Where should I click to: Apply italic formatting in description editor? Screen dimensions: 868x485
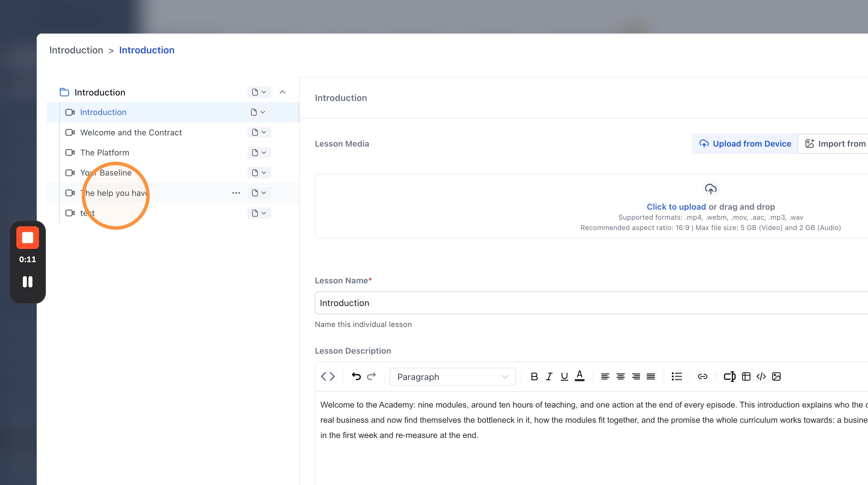tap(549, 377)
